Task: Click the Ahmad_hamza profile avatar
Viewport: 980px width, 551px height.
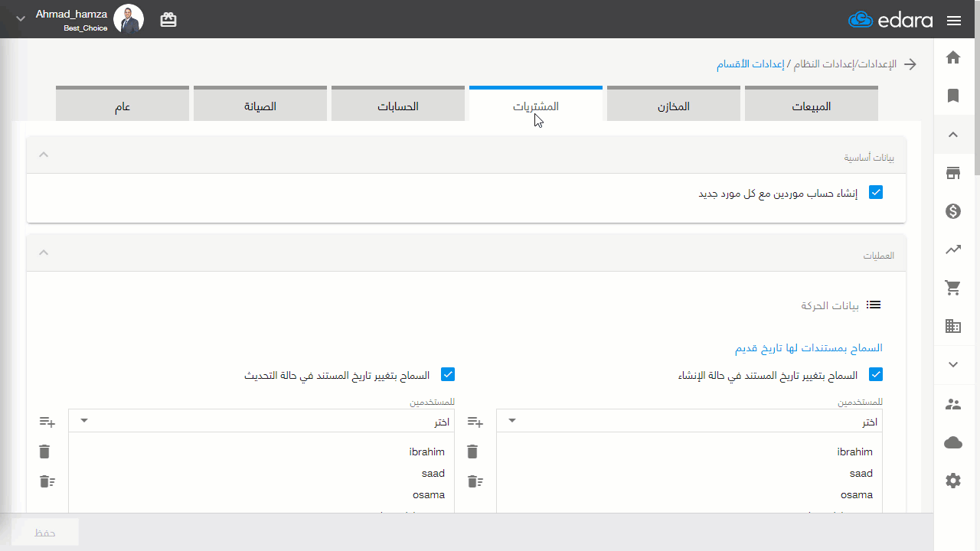Action: click(x=129, y=19)
